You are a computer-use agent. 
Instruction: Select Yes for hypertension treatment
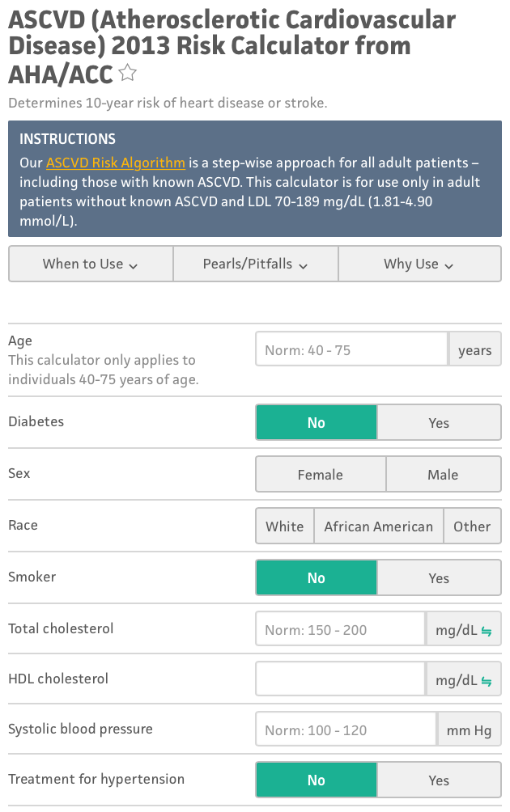pyautogui.click(x=439, y=780)
